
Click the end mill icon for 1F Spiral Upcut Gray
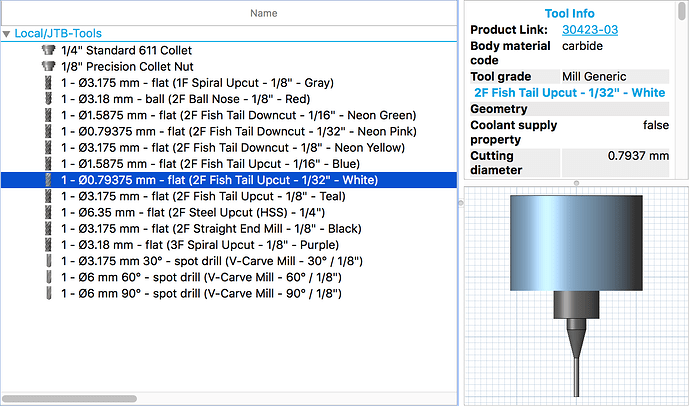pos(48,82)
